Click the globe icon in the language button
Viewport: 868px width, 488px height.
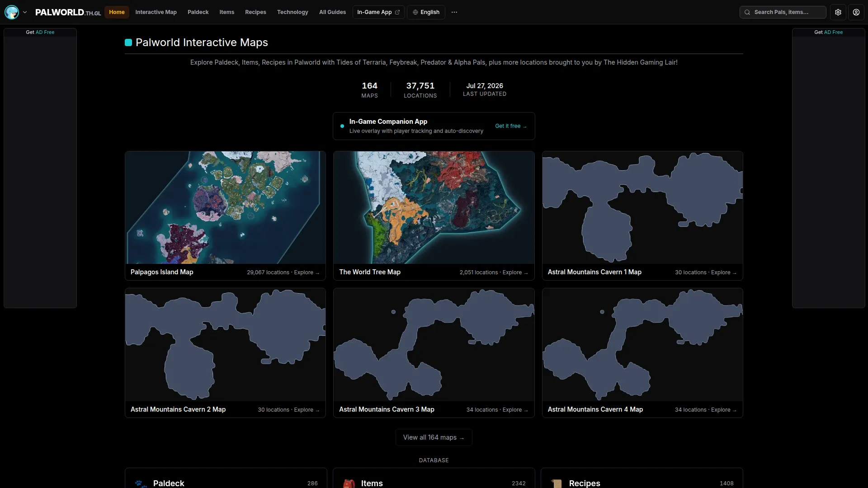tap(415, 12)
